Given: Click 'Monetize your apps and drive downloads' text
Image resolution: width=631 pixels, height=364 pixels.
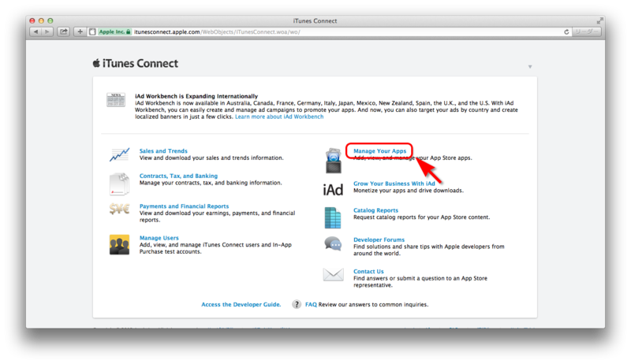Looking at the screenshot, I should 409,191.
